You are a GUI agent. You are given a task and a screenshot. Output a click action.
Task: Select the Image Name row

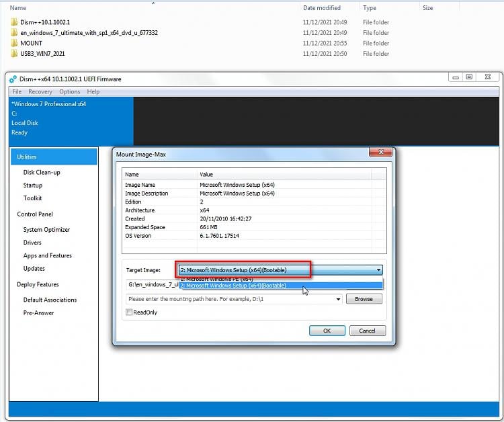254,185
